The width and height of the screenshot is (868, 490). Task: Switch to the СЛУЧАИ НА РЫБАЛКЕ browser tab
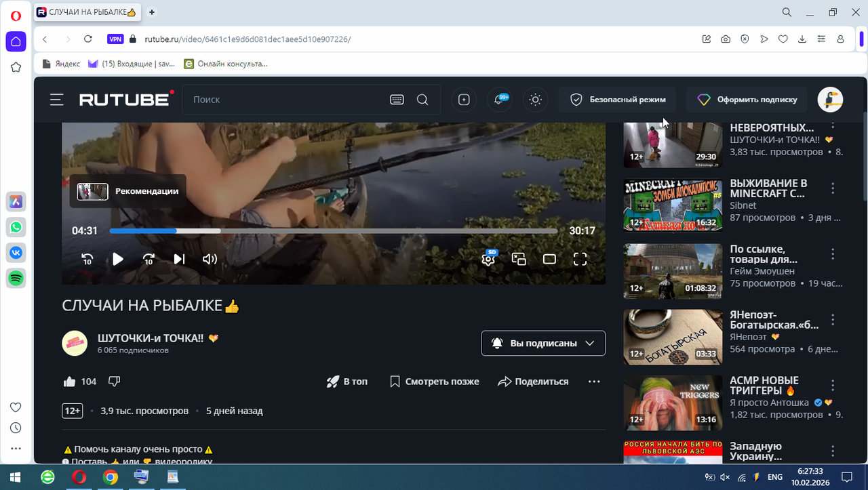pyautogui.click(x=87, y=12)
